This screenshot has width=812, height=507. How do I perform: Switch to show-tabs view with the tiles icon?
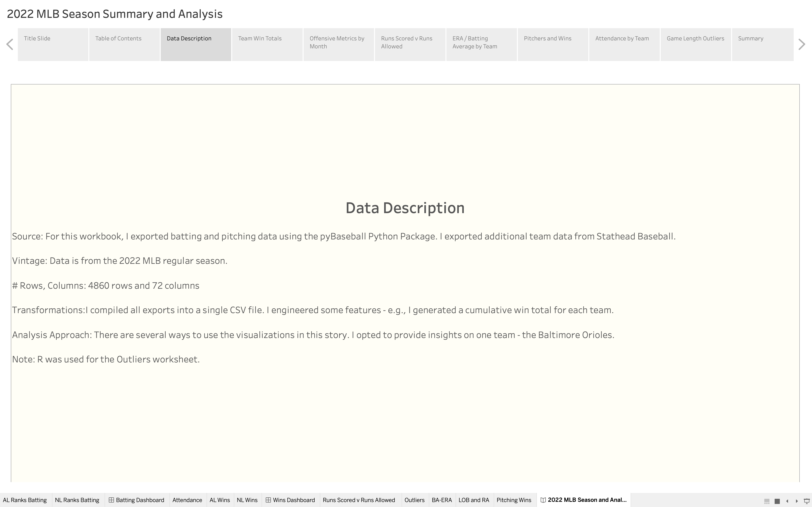tap(767, 501)
